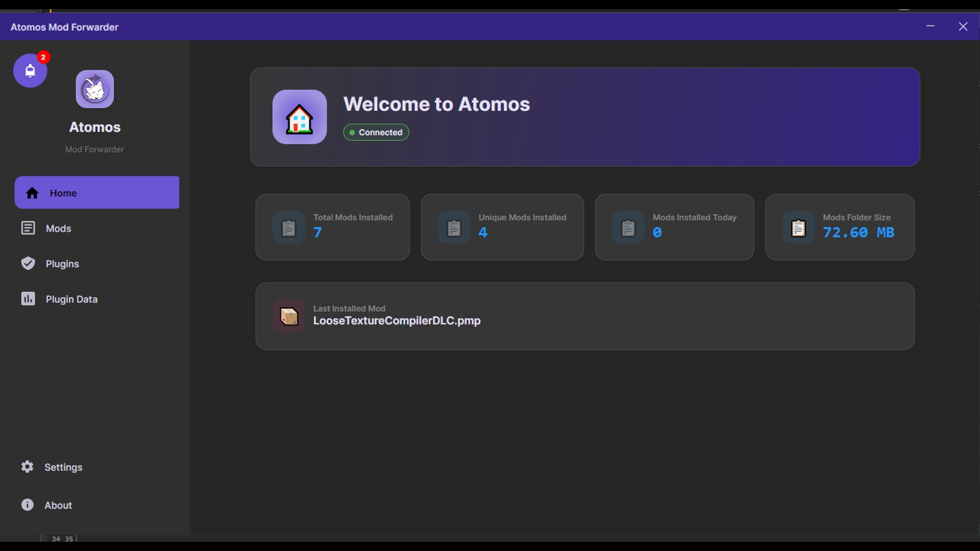Image resolution: width=980 pixels, height=551 pixels.
Task: Open the notifications bell with badge 2
Action: 30,70
